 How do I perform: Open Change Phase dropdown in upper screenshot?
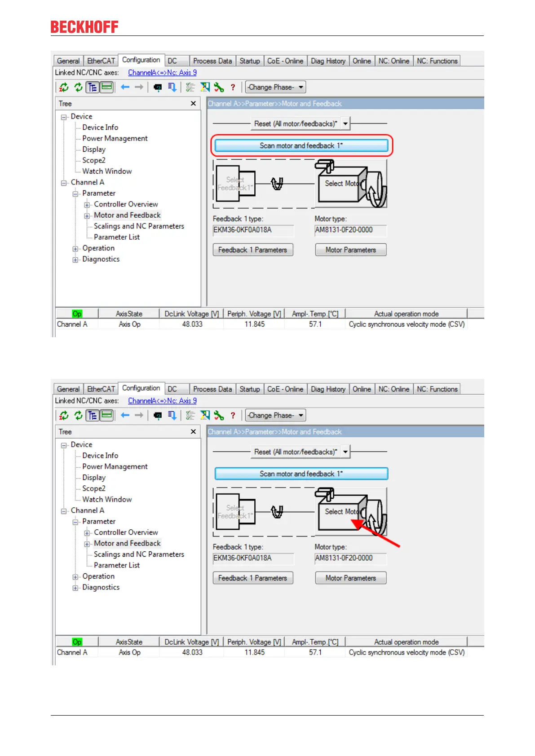pyautogui.click(x=275, y=87)
